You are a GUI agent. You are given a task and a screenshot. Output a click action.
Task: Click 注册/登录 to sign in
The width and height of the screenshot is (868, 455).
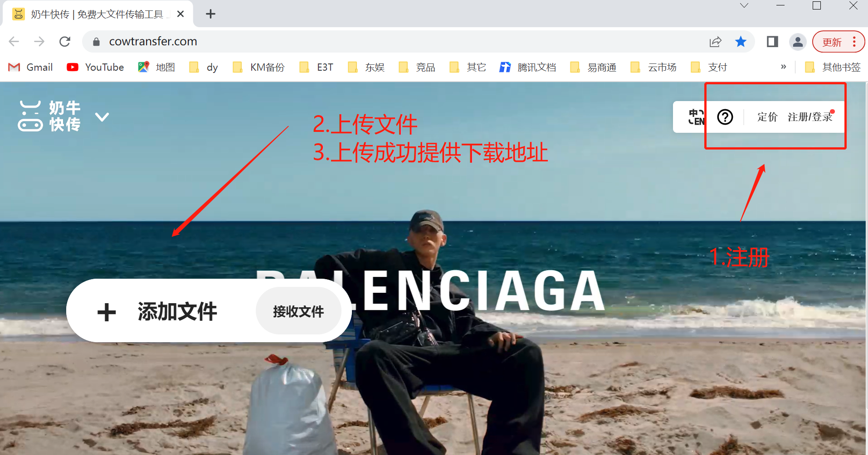coord(810,117)
